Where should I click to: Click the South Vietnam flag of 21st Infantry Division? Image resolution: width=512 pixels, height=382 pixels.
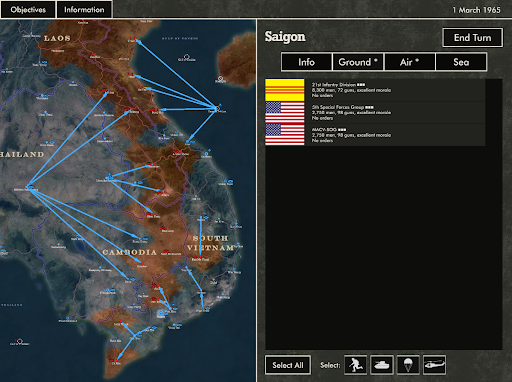coord(285,90)
